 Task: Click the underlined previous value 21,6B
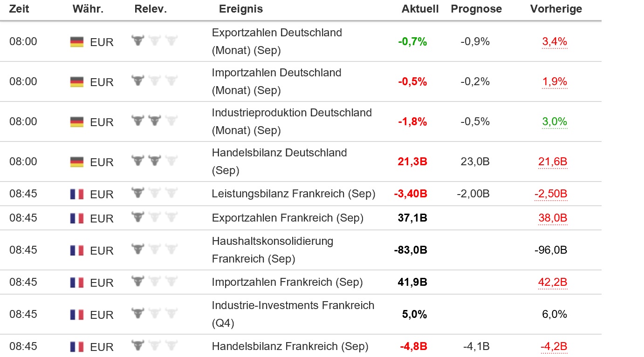[553, 162]
